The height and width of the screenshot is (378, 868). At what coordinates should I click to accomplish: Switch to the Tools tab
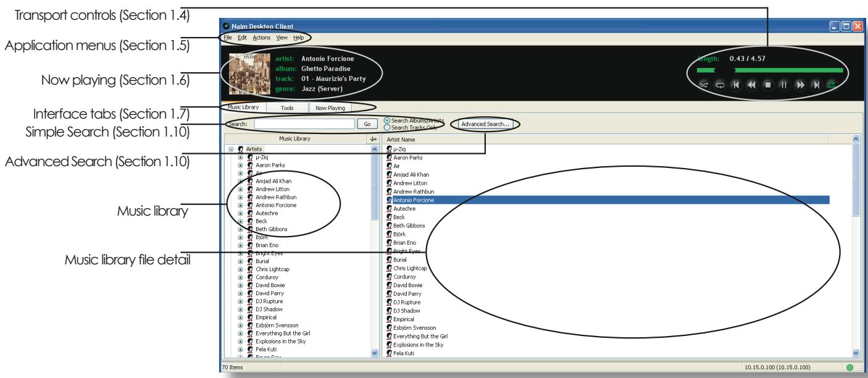point(287,107)
